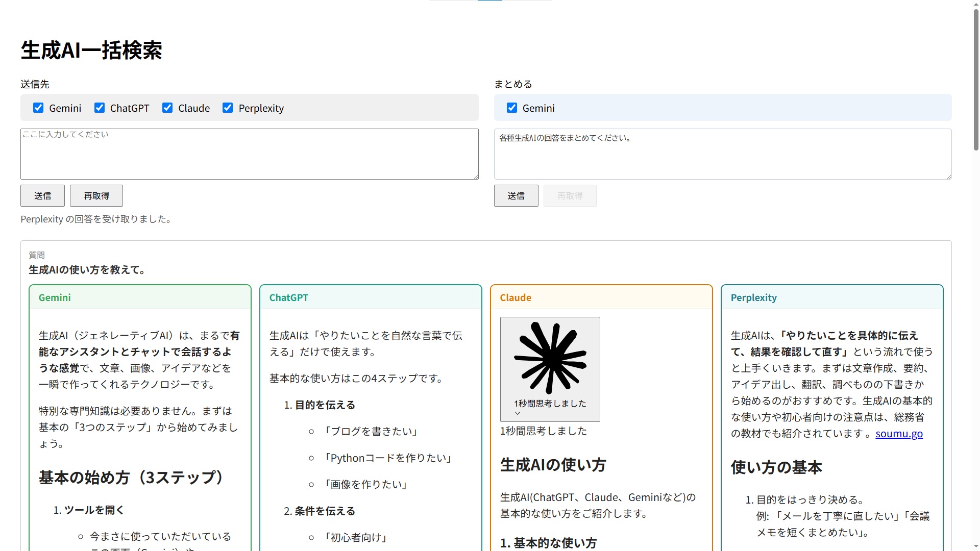Click the greyed 再取得 button under summary box
This screenshot has height=551, width=980.
[x=570, y=195]
